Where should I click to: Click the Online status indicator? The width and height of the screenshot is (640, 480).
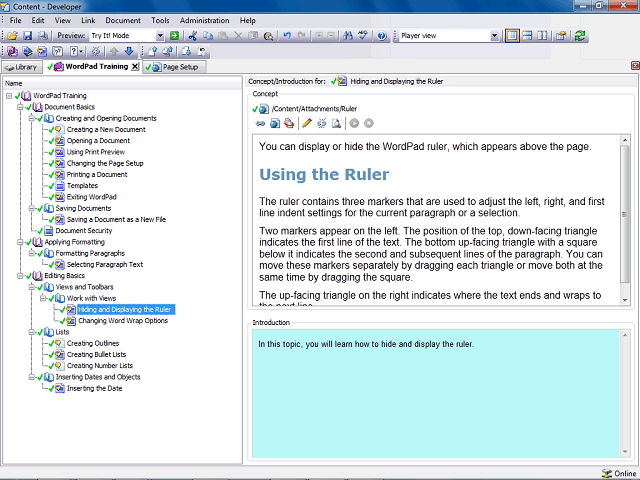620,473
